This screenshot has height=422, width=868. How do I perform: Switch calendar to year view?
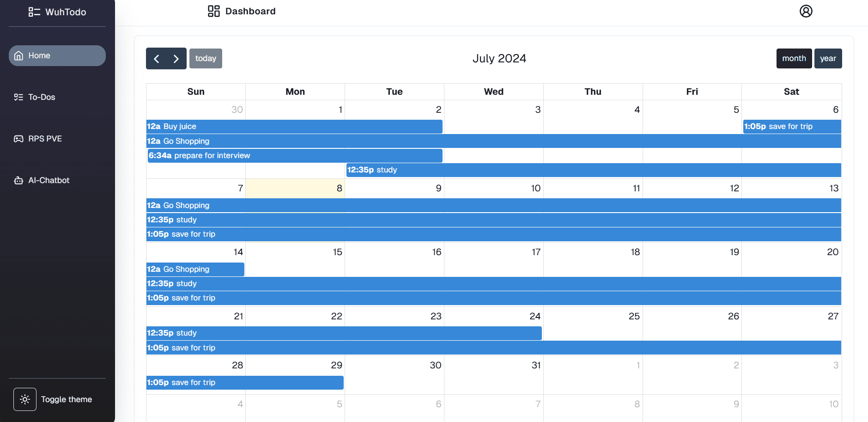(x=828, y=58)
